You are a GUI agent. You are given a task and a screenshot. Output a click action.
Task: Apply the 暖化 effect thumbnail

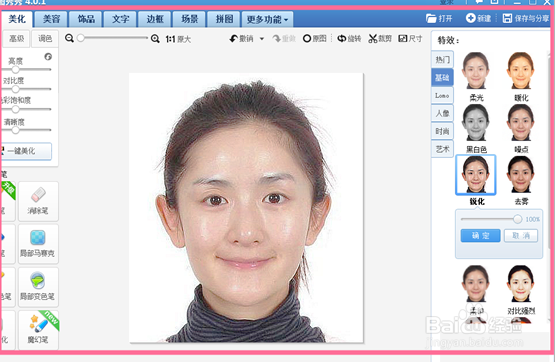[521, 70]
